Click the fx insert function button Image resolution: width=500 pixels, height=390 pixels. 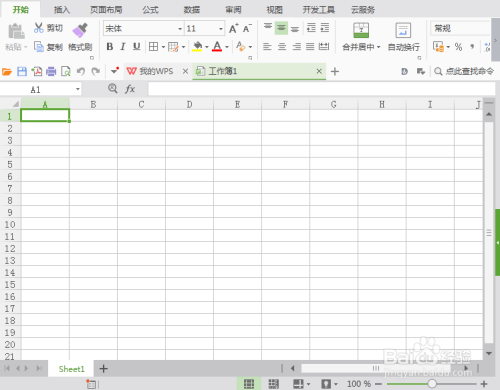(130, 89)
